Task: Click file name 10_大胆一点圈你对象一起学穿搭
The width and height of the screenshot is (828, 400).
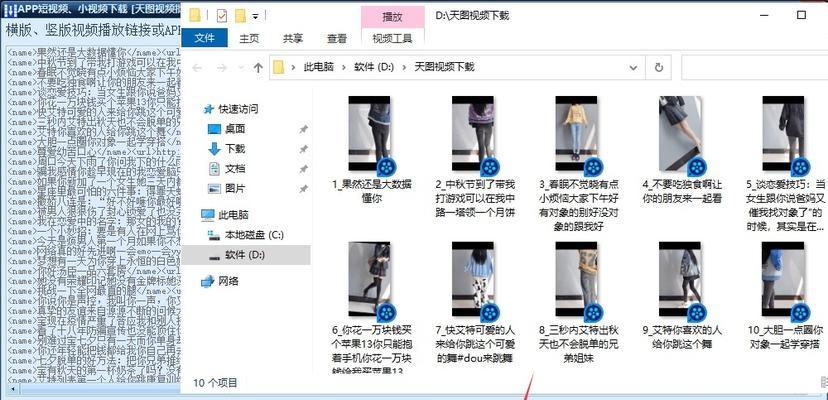Action: pyautogui.click(x=785, y=338)
